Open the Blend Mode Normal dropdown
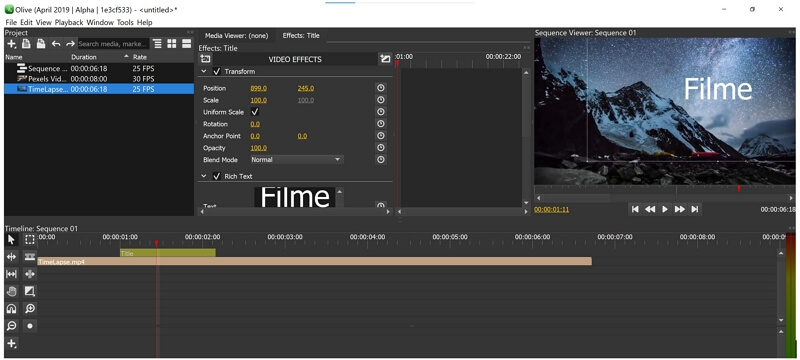The image size is (800, 360). pyautogui.click(x=296, y=160)
